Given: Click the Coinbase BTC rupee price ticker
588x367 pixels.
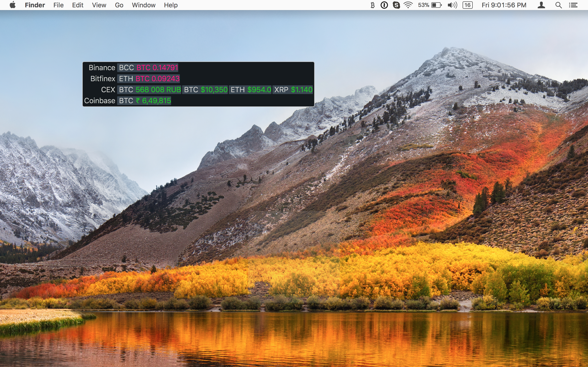Looking at the screenshot, I should [144, 101].
